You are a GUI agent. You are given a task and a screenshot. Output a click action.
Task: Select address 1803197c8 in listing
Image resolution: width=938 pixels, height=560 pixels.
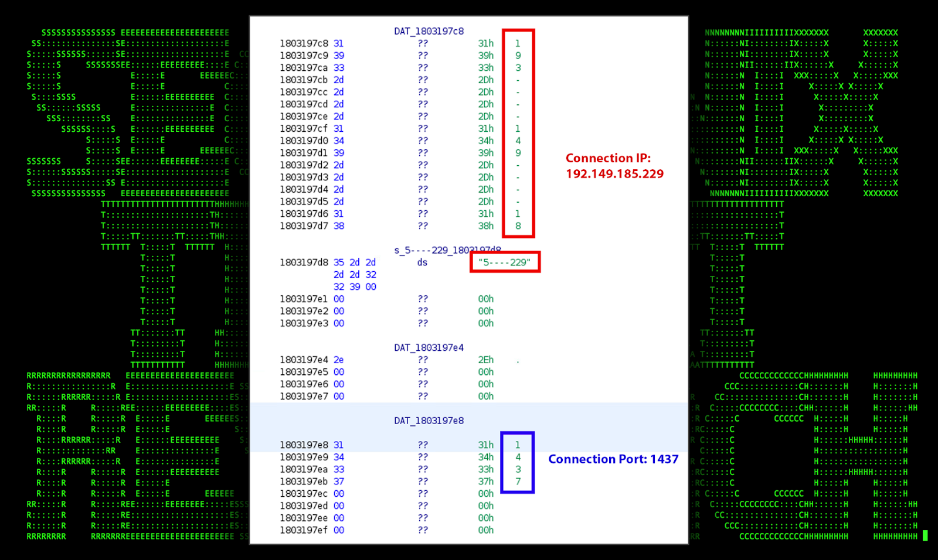pyautogui.click(x=304, y=43)
